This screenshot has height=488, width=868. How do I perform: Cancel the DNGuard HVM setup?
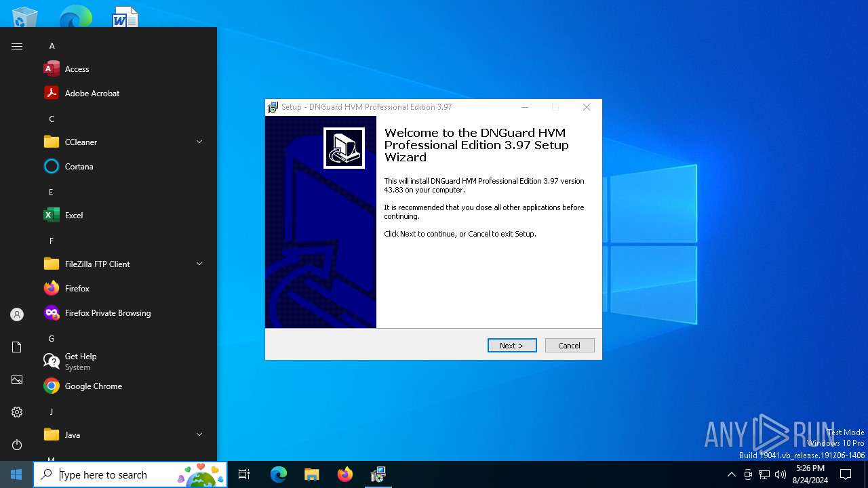570,346
